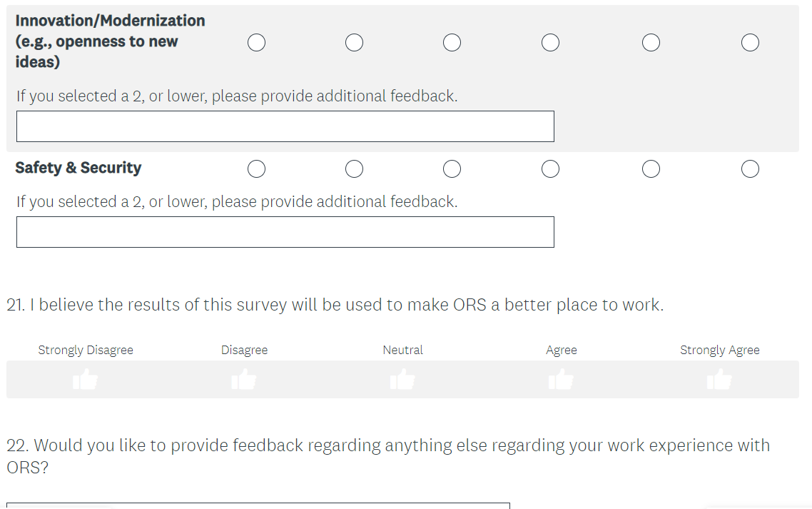
Task: Select last Safety & Security radio button
Action: (750, 169)
